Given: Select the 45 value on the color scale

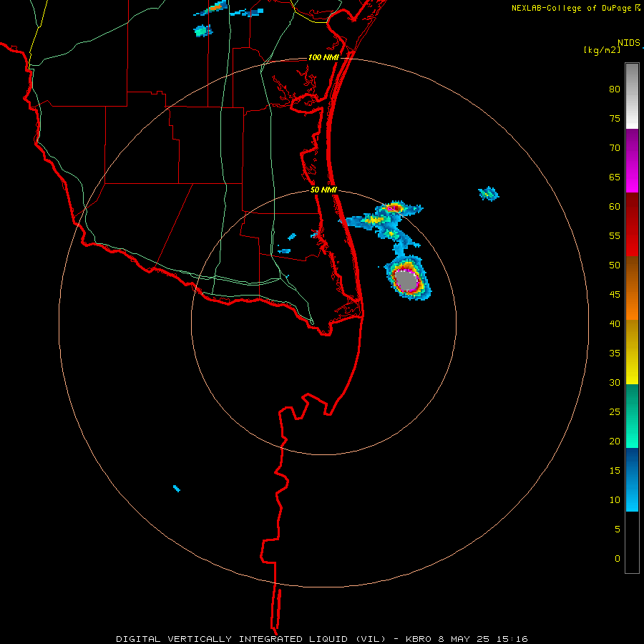Looking at the screenshot, I should pos(615,295).
